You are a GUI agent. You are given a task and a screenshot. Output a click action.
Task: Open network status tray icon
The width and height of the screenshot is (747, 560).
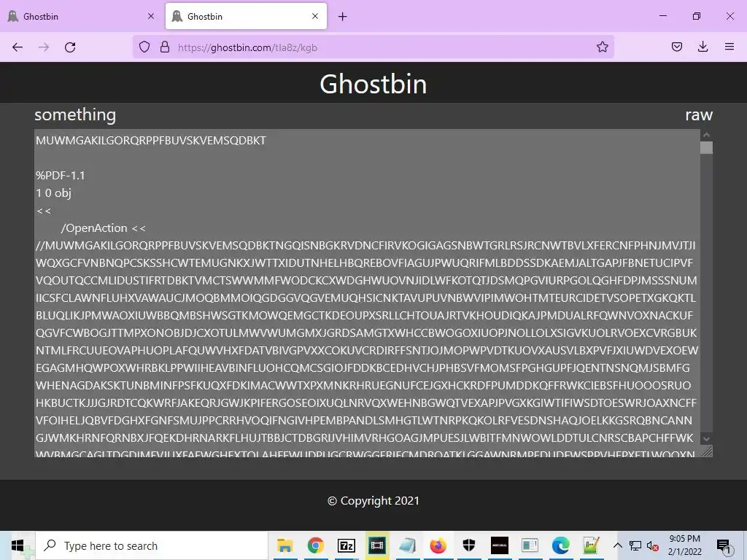tap(635, 545)
